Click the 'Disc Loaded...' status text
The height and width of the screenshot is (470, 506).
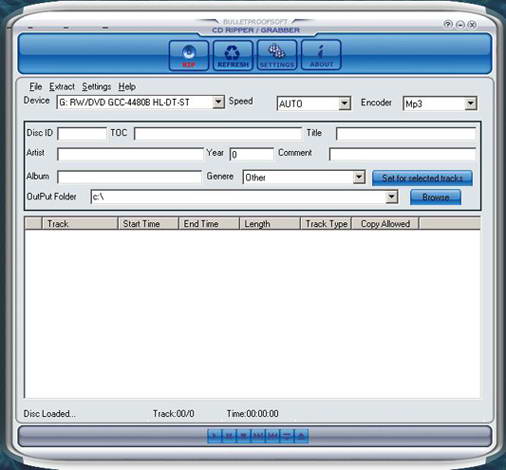pos(50,414)
